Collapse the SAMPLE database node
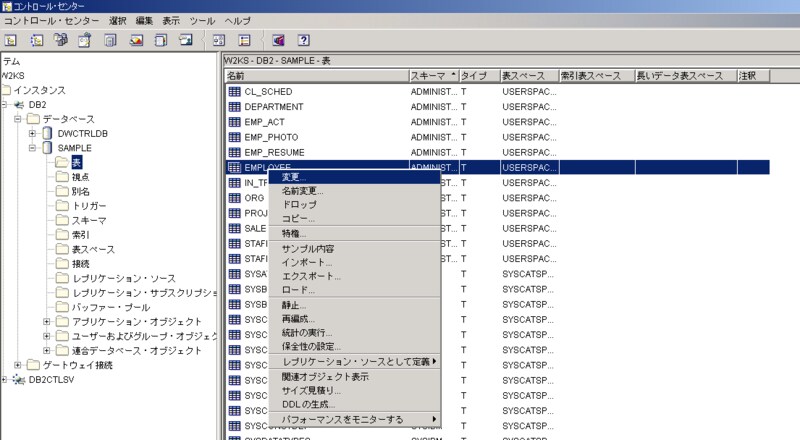 32,148
